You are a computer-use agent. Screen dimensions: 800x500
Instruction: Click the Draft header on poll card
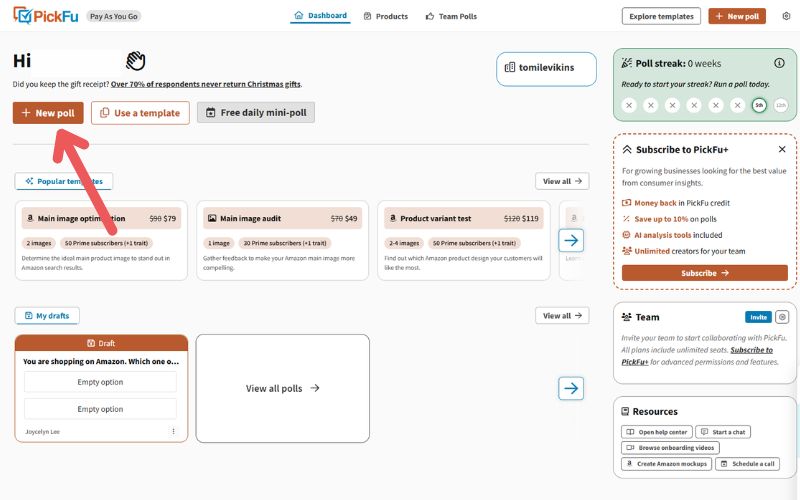pyautogui.click(x=102, y=343)
